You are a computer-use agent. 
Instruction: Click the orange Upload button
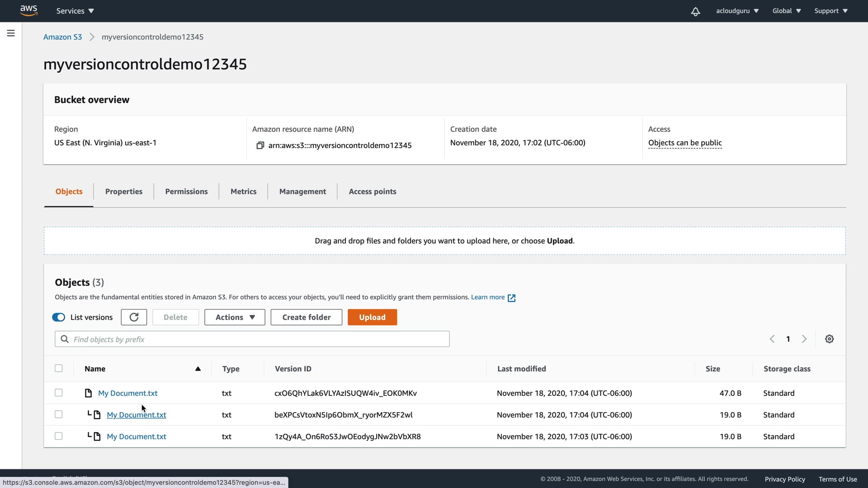click(x=372, y=317)
